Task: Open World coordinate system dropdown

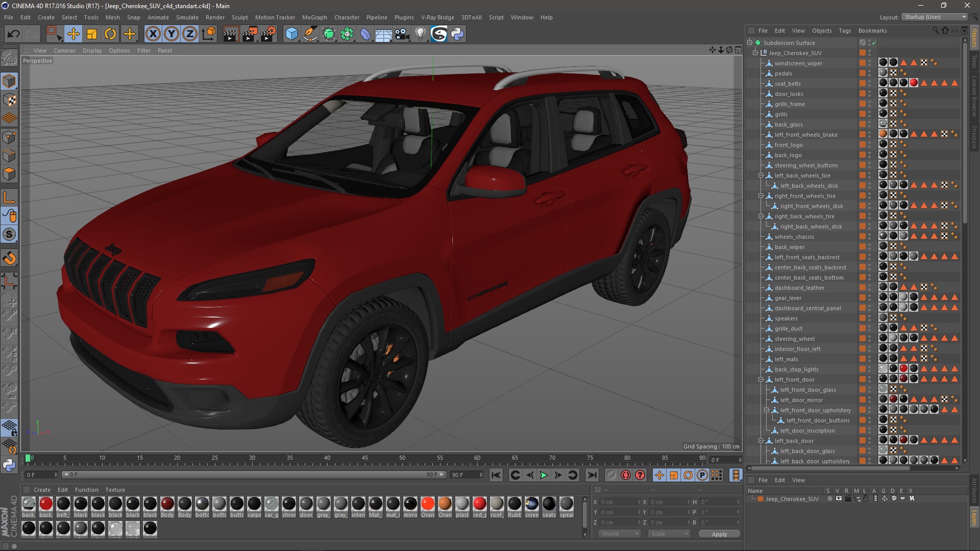Action: pyautogui.click(x=620, y=534)
